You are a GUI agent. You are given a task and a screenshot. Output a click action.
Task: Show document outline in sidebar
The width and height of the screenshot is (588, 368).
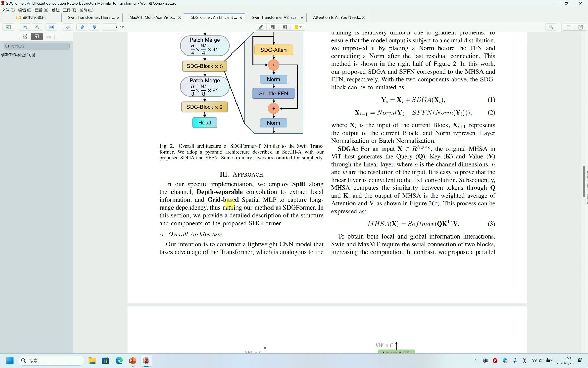pyautogui.click(x=49, y=36)
